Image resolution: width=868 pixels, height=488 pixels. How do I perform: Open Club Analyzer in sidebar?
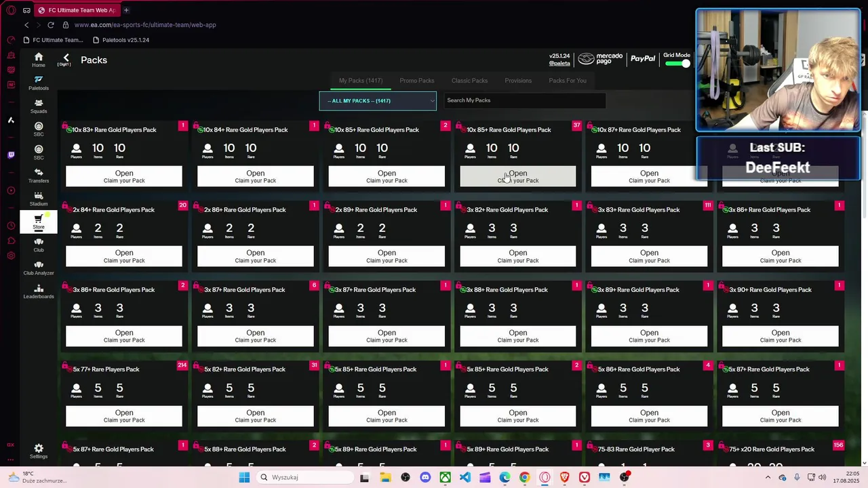[x=39, y=267]
